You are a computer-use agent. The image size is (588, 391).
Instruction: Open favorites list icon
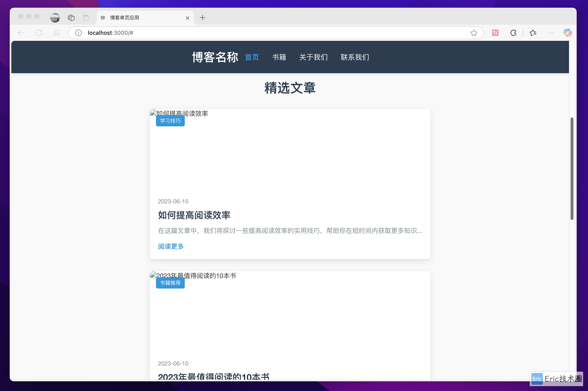coord(533,33)
